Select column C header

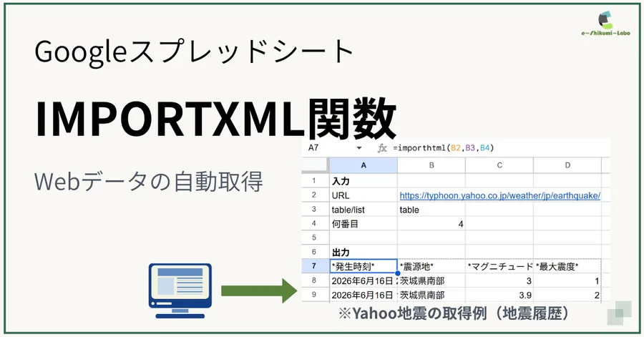(x=499, y=165)
